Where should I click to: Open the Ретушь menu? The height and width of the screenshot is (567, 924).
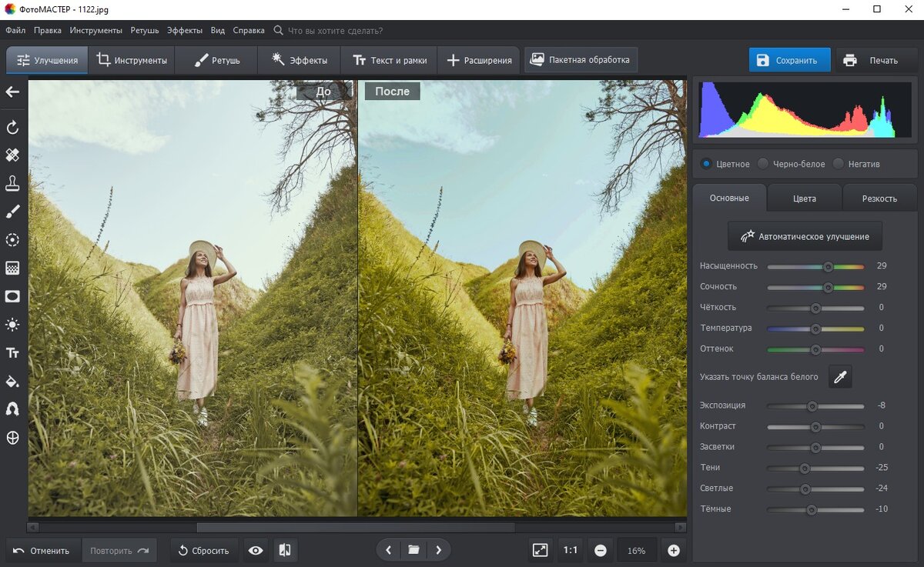click(145, 31)
